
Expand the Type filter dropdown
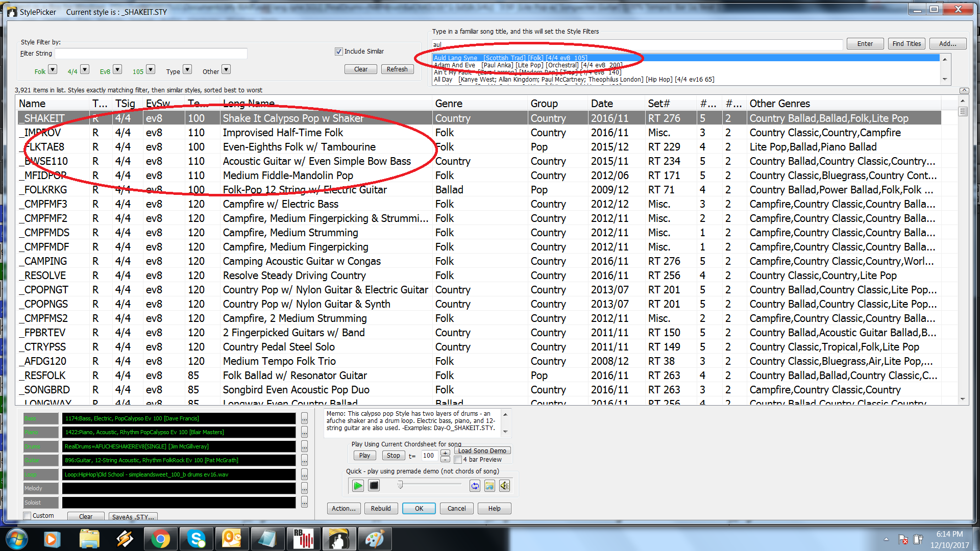[188, 70]
